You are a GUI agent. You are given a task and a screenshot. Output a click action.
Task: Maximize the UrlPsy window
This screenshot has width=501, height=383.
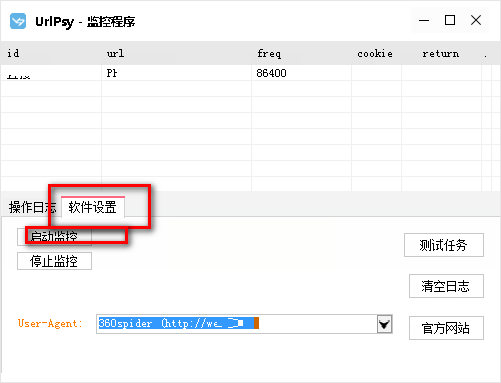pyautogui.click(x=450, y=20)
